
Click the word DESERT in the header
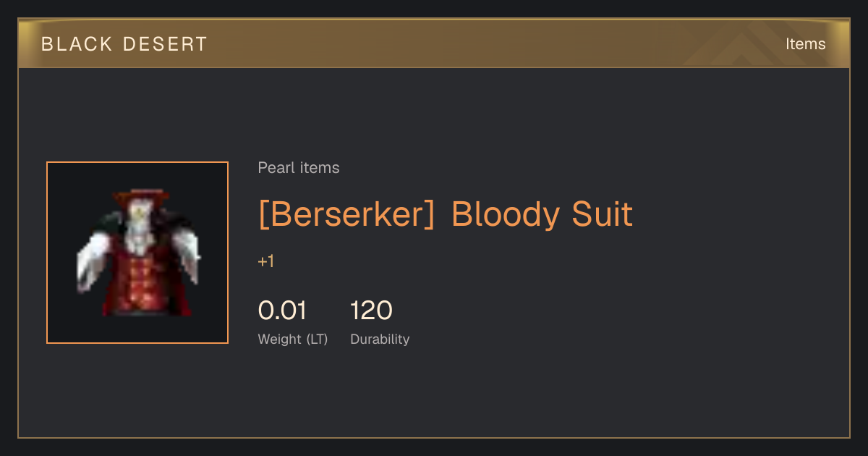[x=165, y=44]
